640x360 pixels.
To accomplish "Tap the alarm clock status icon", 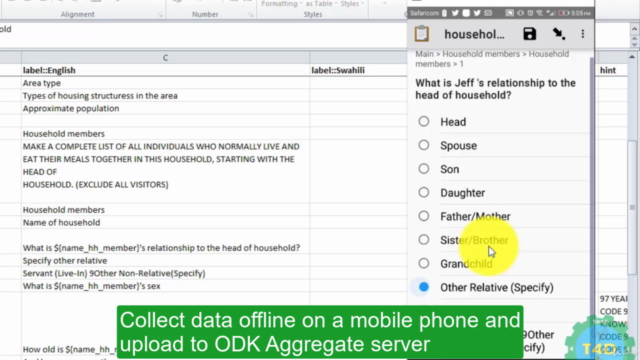I will coord(530,13).
